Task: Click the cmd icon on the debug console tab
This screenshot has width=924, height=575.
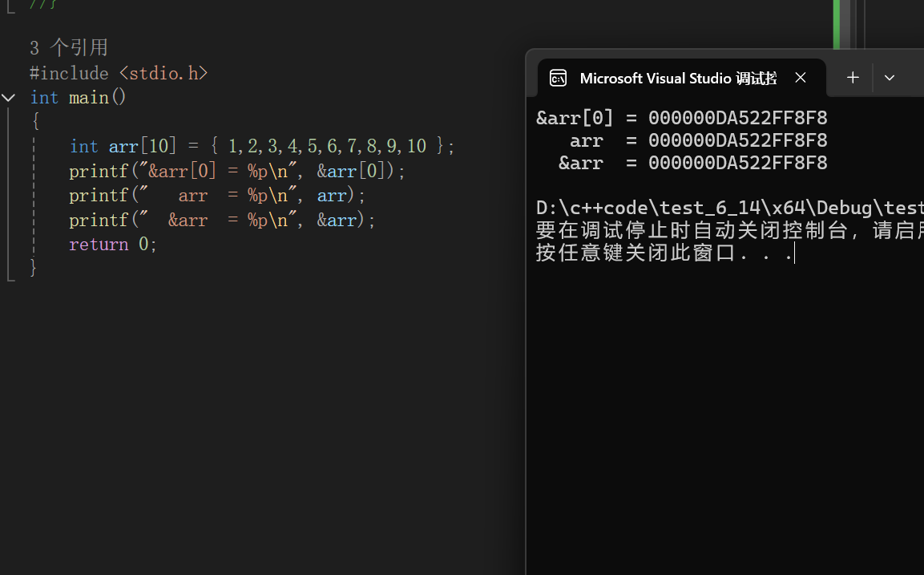Action: pyautogui.click(x=558, y=78)
